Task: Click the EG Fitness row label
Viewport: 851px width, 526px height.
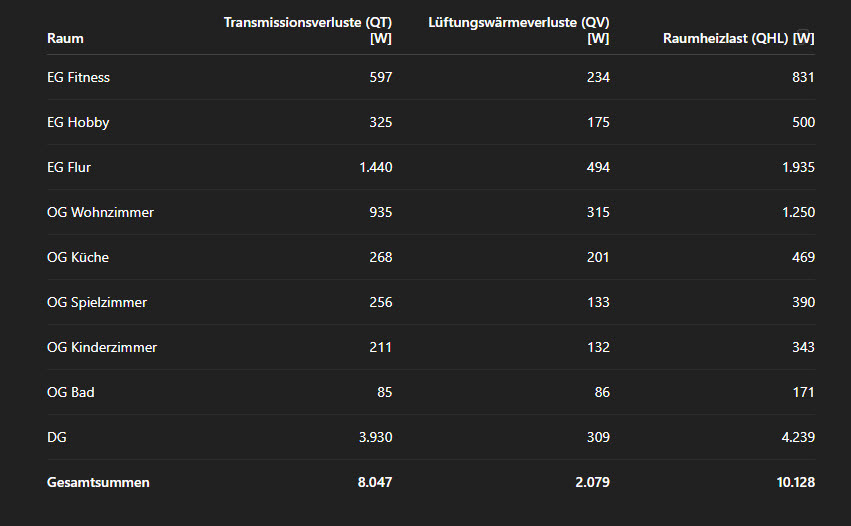Action: 78,77
